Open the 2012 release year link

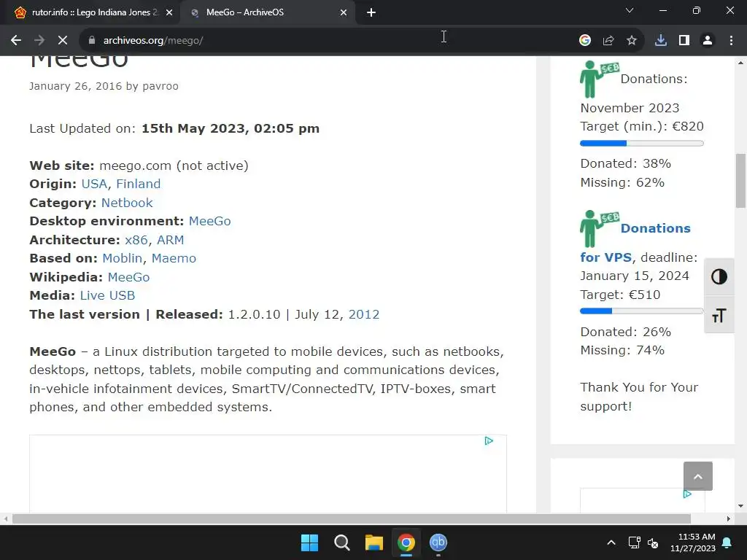click(364, 315)
